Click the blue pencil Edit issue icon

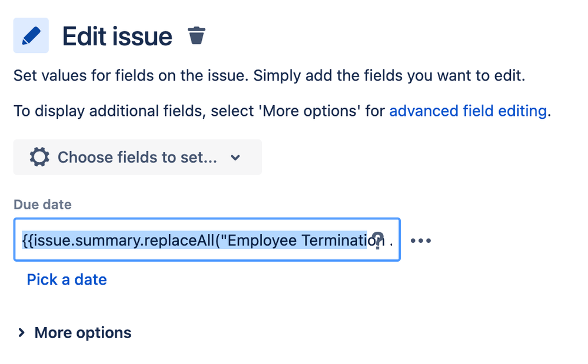coord(31,35)
